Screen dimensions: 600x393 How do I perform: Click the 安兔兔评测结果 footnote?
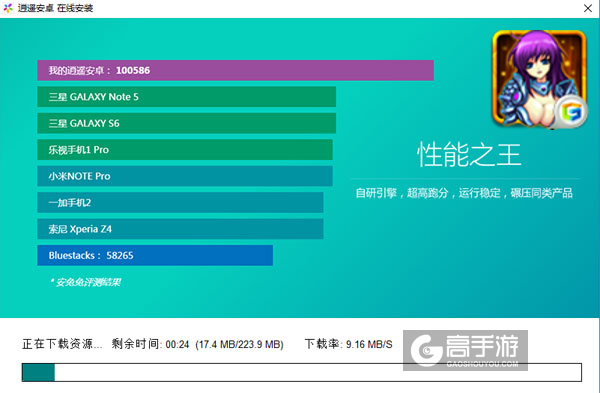pyautogui.click(x=85, y=282)
